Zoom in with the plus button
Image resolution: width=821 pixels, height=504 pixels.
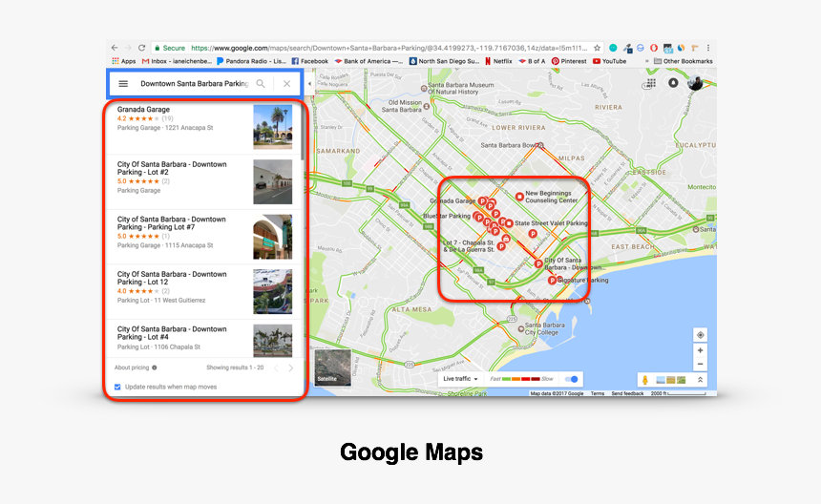[x=700, y=350]
